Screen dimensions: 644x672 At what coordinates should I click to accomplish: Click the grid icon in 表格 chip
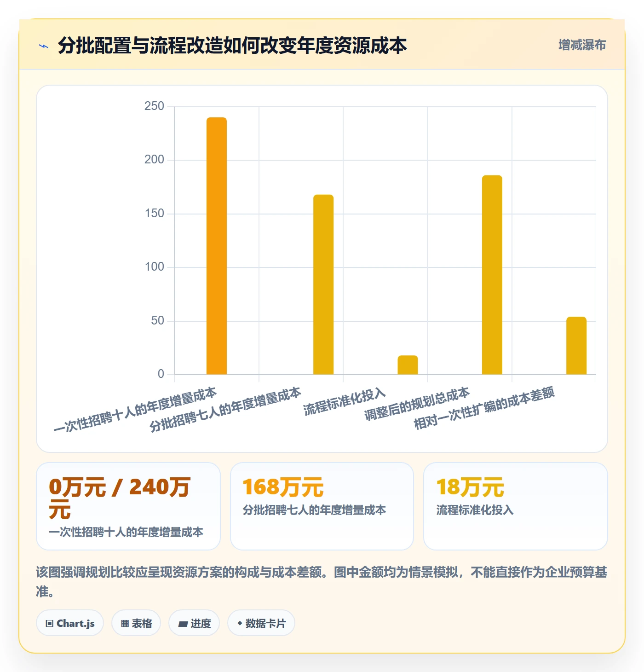(125, 624)
